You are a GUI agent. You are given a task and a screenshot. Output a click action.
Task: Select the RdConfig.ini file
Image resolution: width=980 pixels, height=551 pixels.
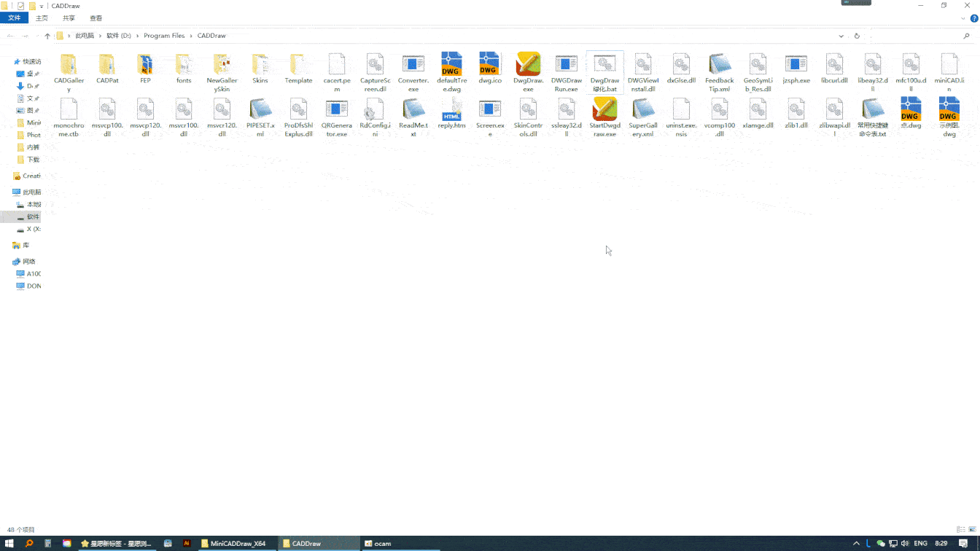pos(375,117)
